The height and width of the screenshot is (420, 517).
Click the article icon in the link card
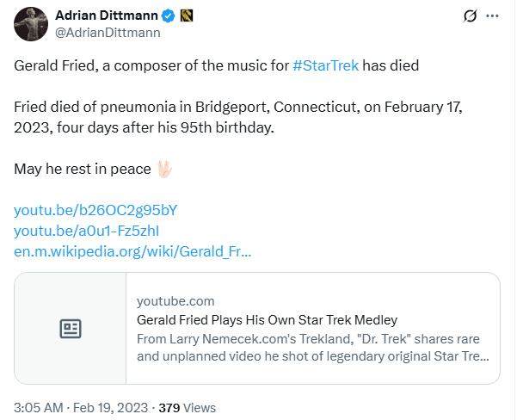pyautogui.click(x=70, y=328)
